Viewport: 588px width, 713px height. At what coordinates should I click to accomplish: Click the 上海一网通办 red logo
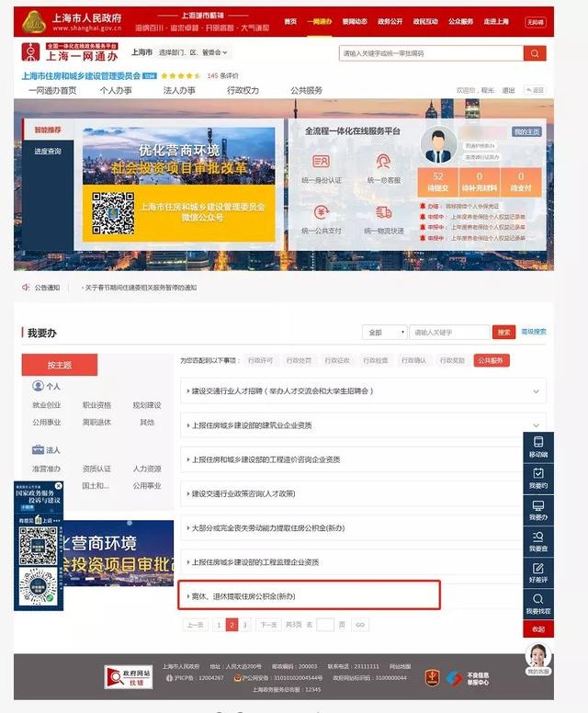31,52
